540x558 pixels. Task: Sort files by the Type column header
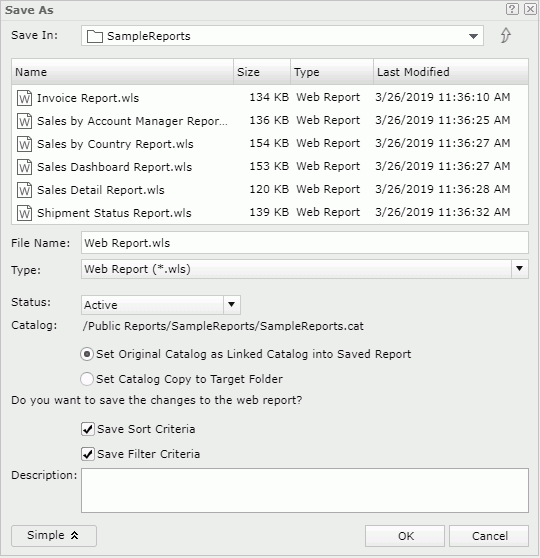(332, 72)
